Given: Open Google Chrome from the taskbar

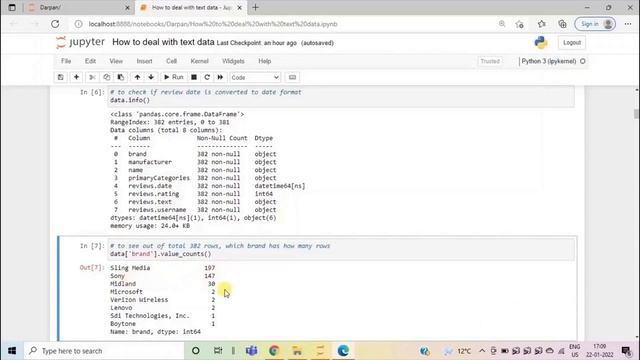Looking at the screenshot, I should [274, 351].
